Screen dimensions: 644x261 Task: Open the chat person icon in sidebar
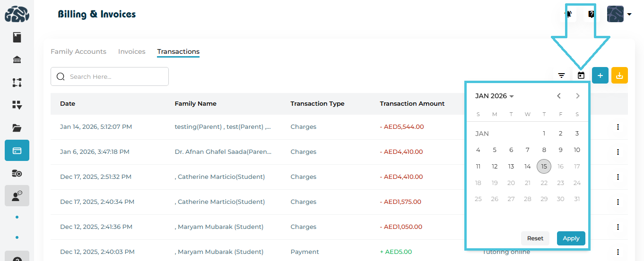pos(17,196)
